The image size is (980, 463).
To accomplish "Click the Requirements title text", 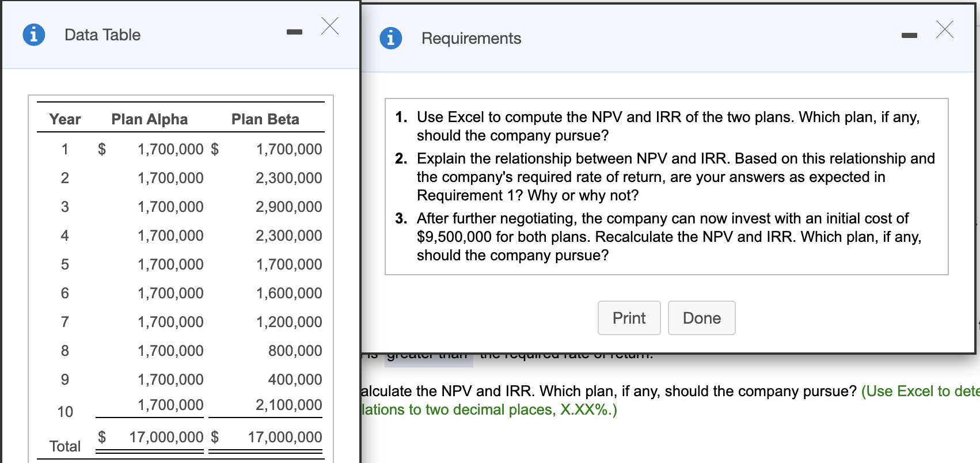I will [x=472, y=38].
